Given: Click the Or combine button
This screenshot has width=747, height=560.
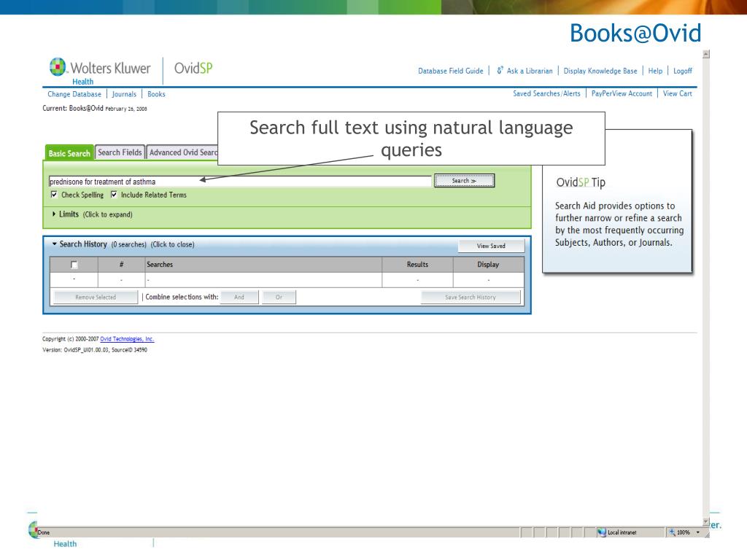Looking at the screenshot, I should (x=279, y=297).
